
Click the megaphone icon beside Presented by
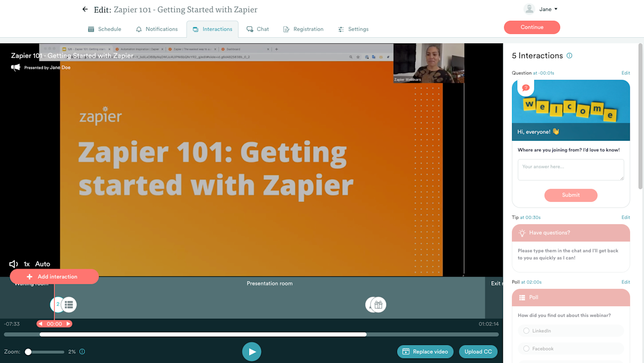click(16, 68)
